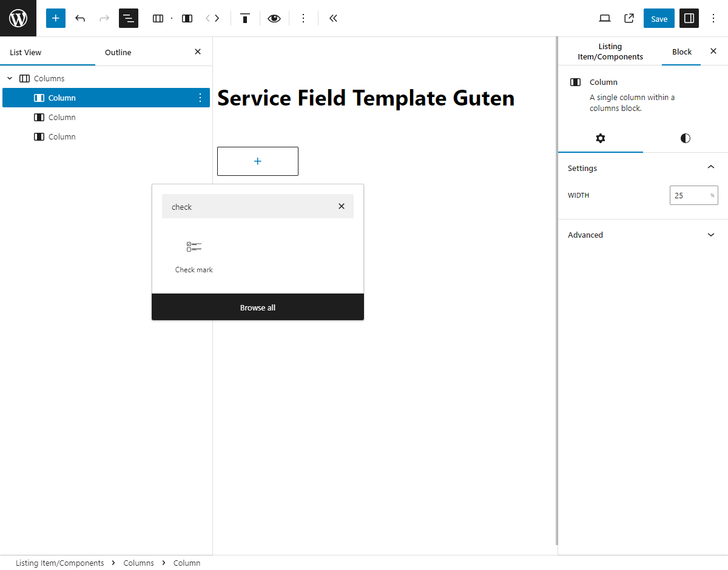
Task: Select the Check mark block result
Action: (194, 255)
